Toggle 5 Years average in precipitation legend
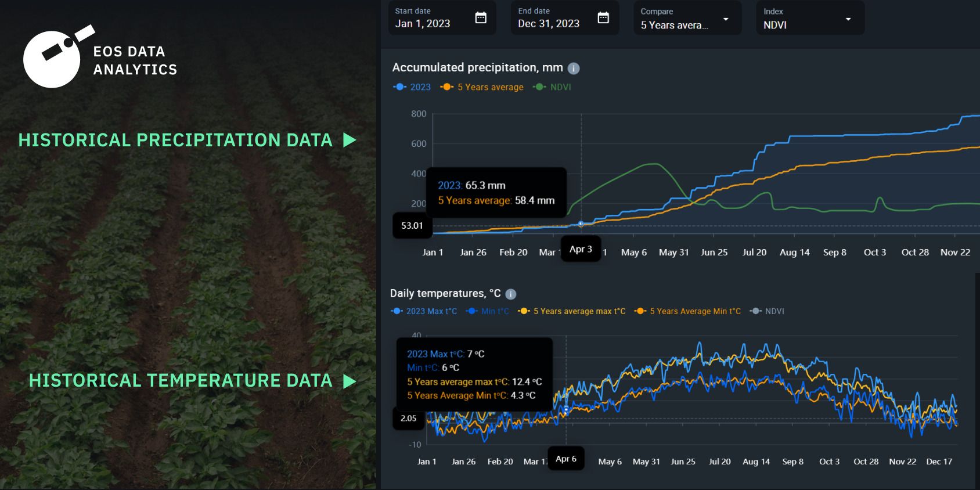 [482, 87]
